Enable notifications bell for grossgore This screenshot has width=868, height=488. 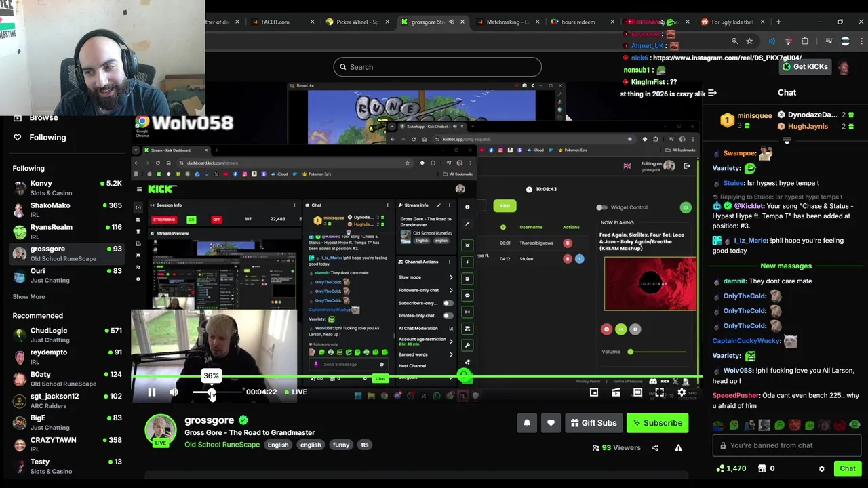click(x=527, y=423)
